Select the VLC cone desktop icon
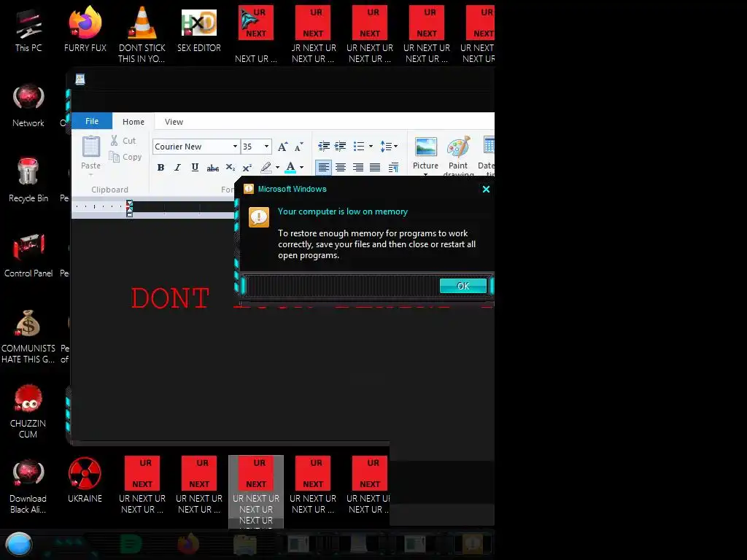The height and width of the screenshot is (560, 747). pyautogui.click(x=142, y=34)
